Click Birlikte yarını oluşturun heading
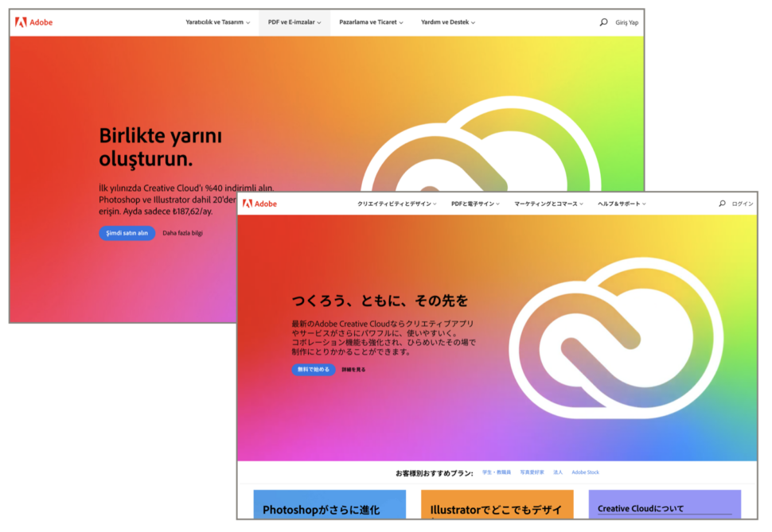 pyautogui.click(x=161, y=147)
